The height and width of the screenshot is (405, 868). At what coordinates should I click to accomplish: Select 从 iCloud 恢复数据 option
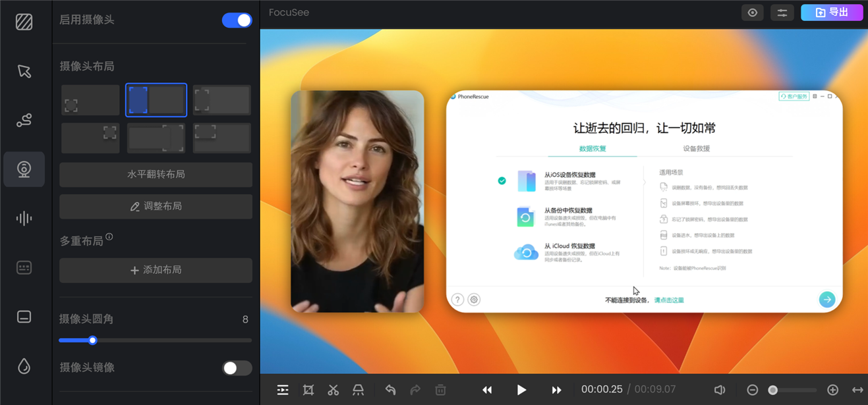point(569,252)
